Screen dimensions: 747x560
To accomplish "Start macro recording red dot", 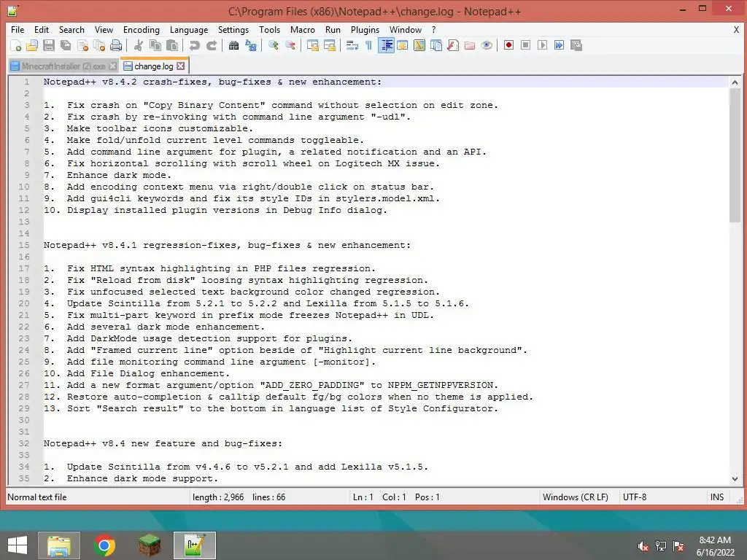I will 508,45.
